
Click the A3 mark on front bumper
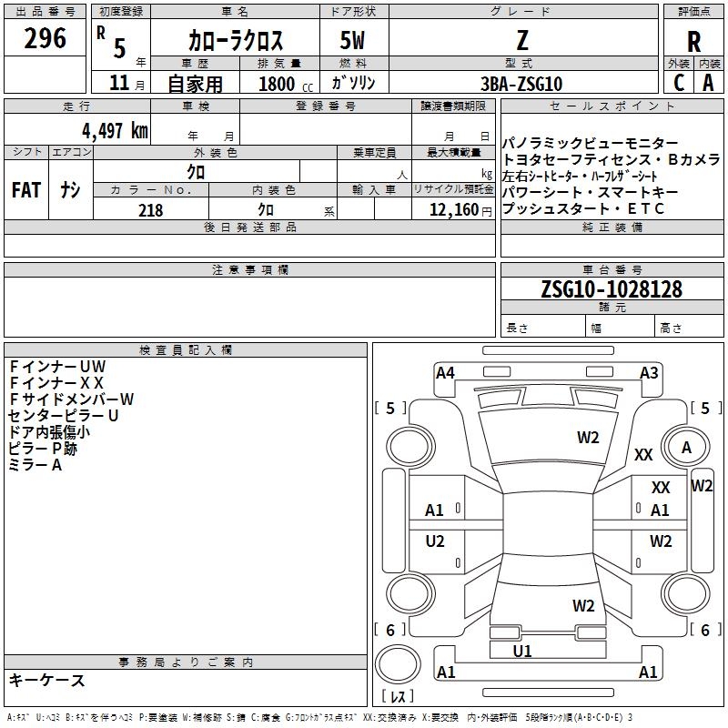[x=649, y=373]
